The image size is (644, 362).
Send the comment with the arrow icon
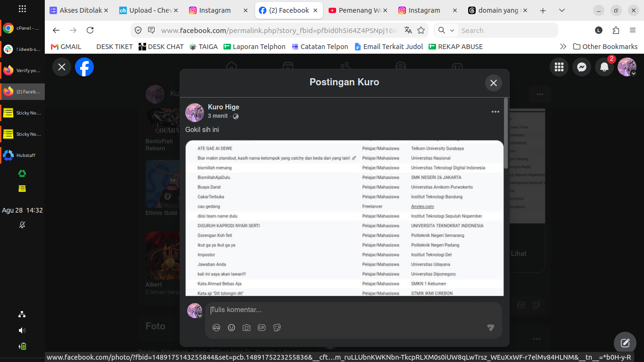click(x=491, y=328)
